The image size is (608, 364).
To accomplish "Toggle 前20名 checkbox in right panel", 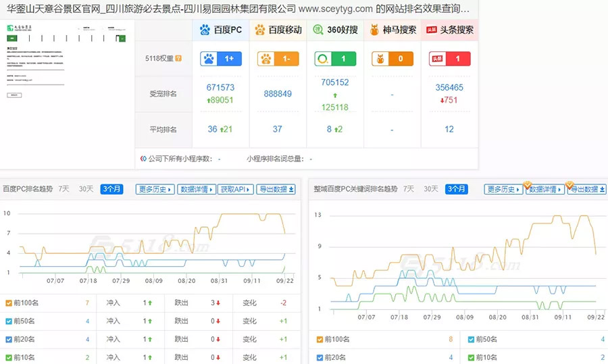I will 320,357.
